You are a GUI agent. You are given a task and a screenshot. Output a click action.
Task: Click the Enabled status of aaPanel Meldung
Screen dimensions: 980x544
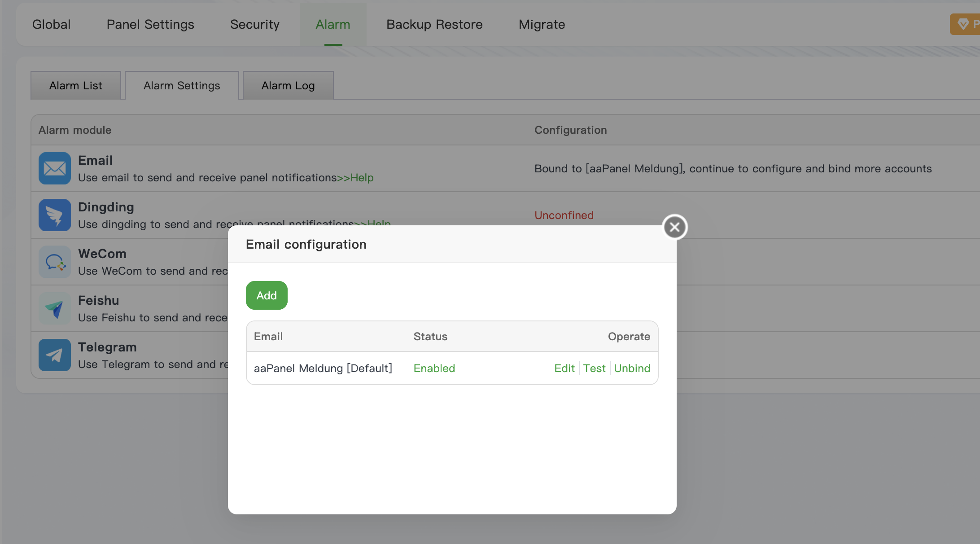point(434,369)
